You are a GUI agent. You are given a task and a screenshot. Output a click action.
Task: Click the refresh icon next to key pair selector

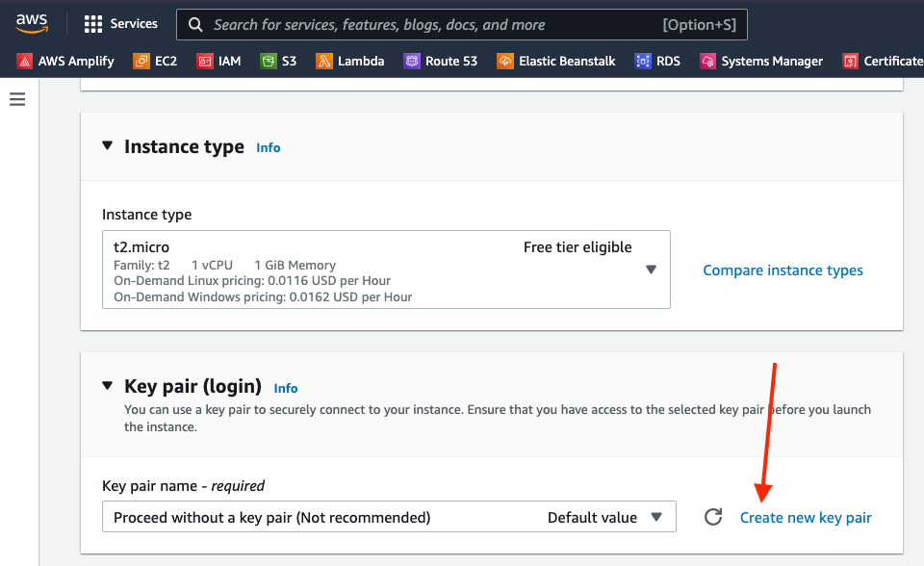(713, 517)
